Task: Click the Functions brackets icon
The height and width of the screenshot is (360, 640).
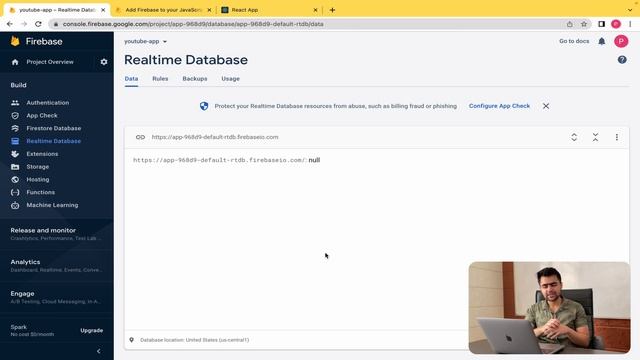Action: (x=15, y=192)
